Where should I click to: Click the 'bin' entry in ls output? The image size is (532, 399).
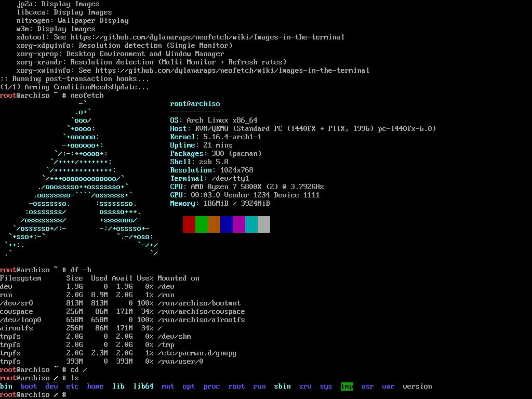pyautogui.click(x=6, y=387)
